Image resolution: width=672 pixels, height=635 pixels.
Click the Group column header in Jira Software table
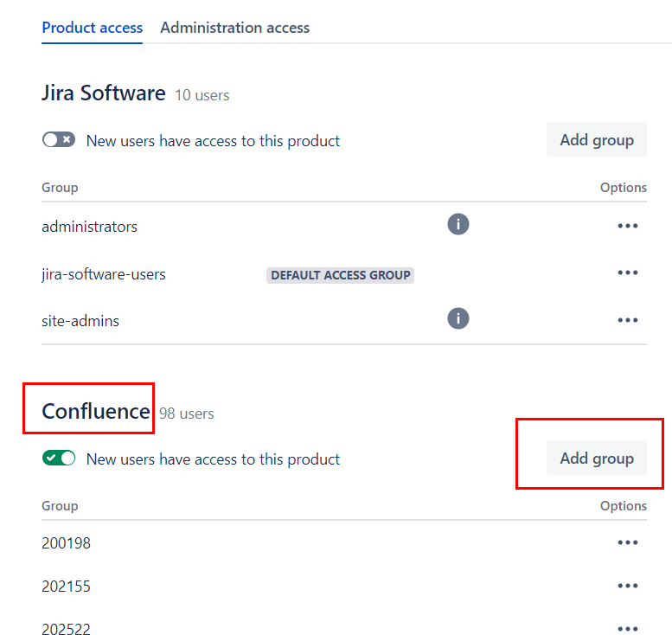(x=60, y=188)
